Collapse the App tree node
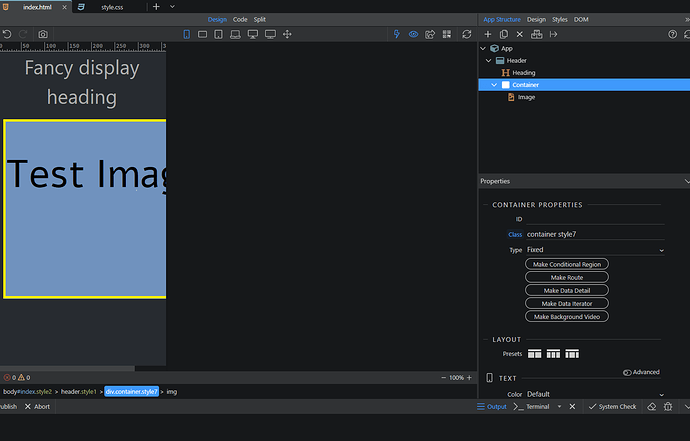Screen dimensions: 690x441 coord(483,48)
